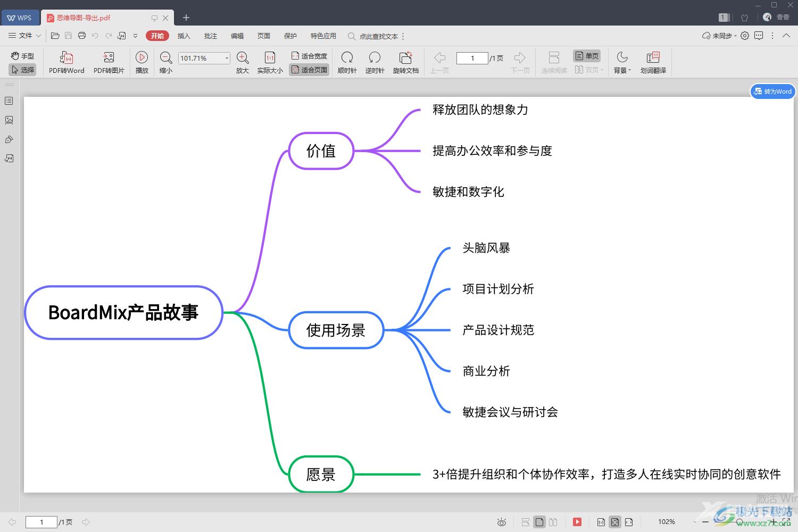Click the red play button in status bar
Image resolution: width=798 pixels, height=532 pixels.
point(577,522)
